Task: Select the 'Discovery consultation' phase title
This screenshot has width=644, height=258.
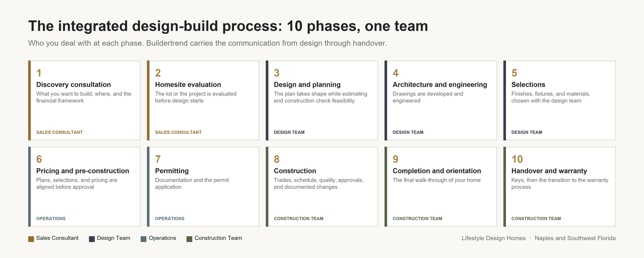Action: click(x=74, y=85)
